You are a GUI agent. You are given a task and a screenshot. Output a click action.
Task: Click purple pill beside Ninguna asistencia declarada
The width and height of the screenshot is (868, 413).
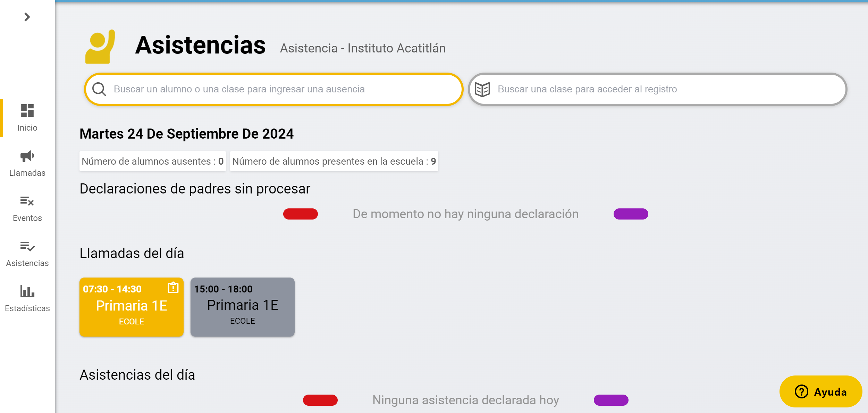[x=611, y=400]
